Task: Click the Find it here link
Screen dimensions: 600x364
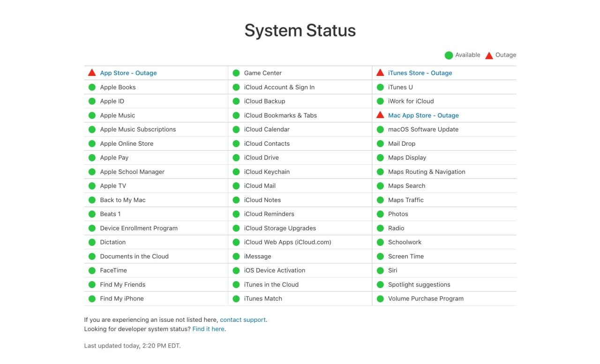Action: pyautogui.click(x=208, y=329)
